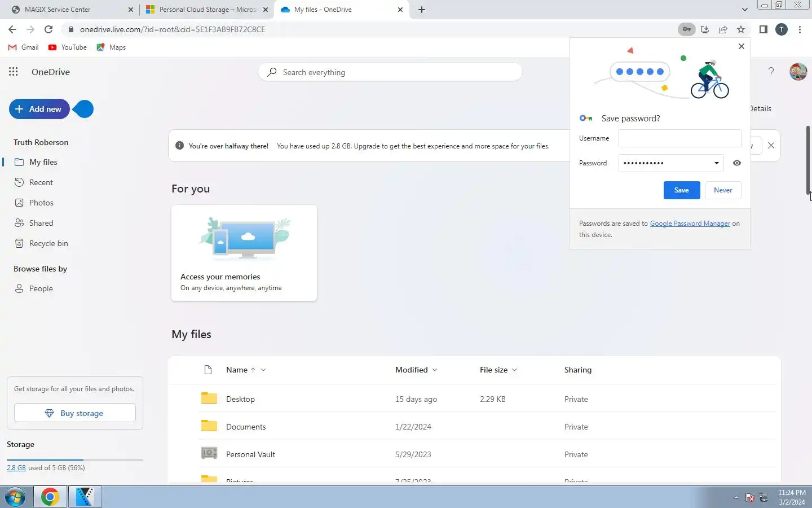Click the Username input field

coord(680,138)
